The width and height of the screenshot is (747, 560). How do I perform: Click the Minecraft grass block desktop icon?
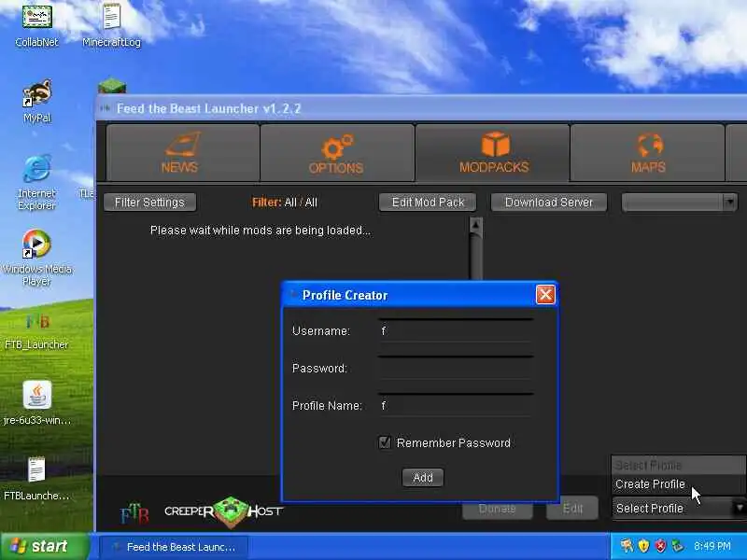(112, 86)
